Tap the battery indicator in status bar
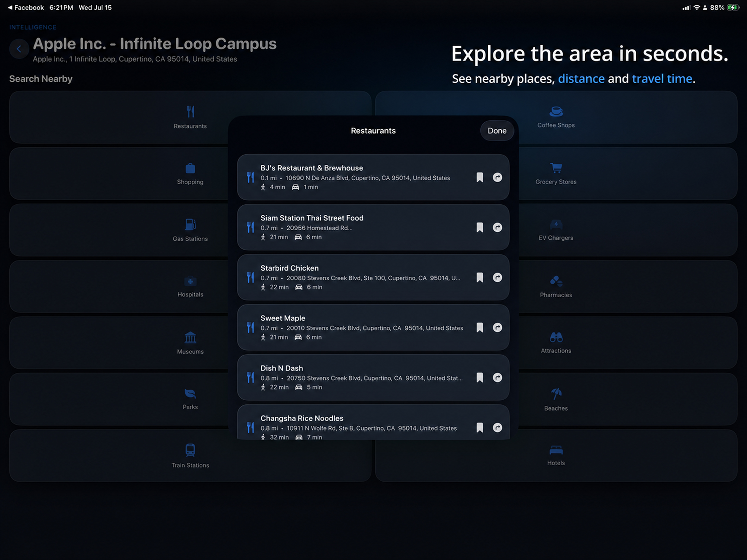Viewport: 747px width, 560px height. pos(733,7)
